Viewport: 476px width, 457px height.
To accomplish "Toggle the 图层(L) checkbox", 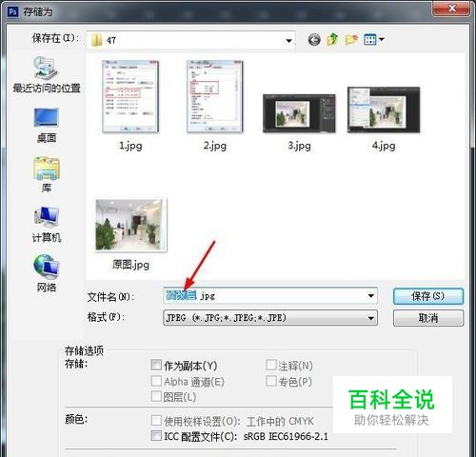I will coord(156,396).
